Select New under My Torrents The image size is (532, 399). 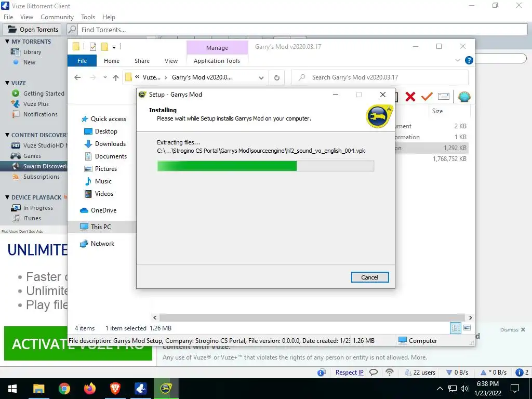pos(29,62)
